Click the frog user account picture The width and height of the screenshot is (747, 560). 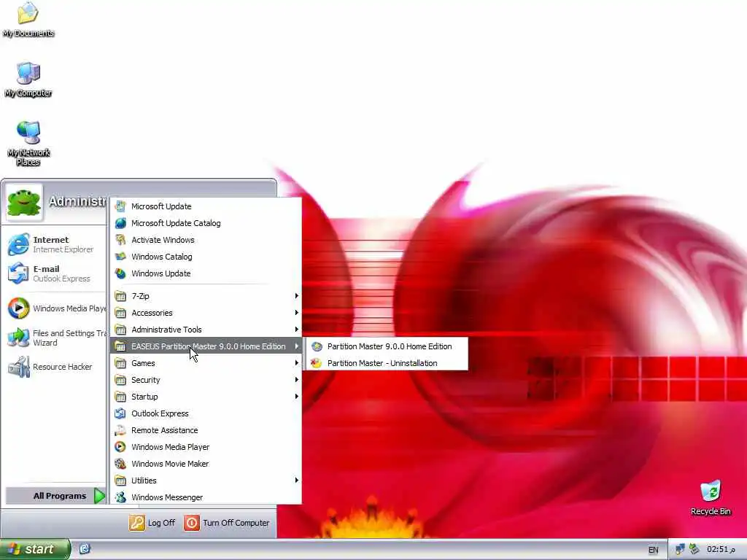[24, 203]
